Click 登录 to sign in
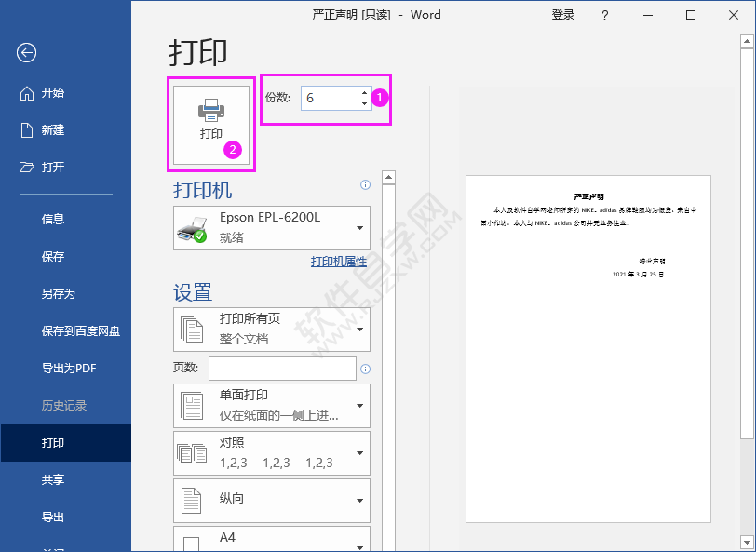This screenshot has height=552, width=756. tap(562, 15)
